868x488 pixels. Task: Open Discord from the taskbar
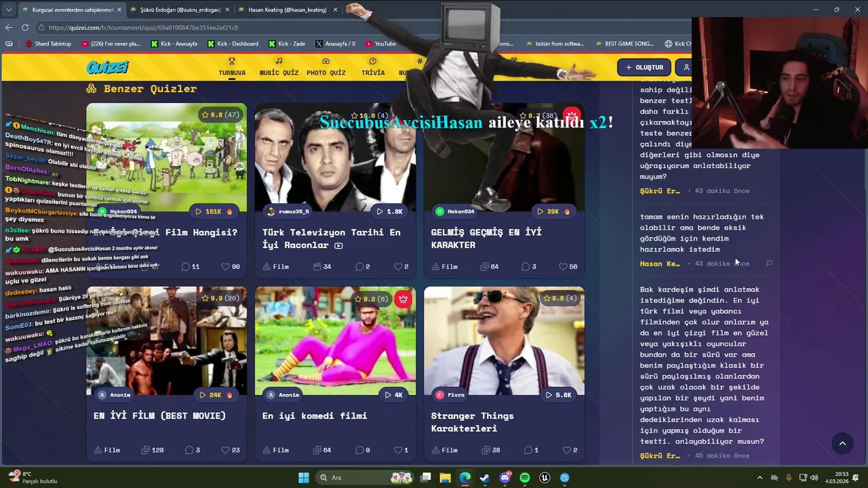click(505, 478)
